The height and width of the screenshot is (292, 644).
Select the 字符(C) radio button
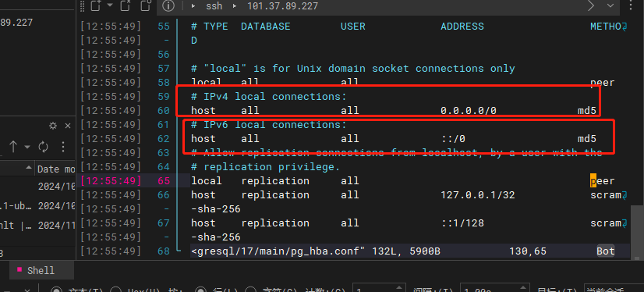pyautogui.click(x=251, y=290)
